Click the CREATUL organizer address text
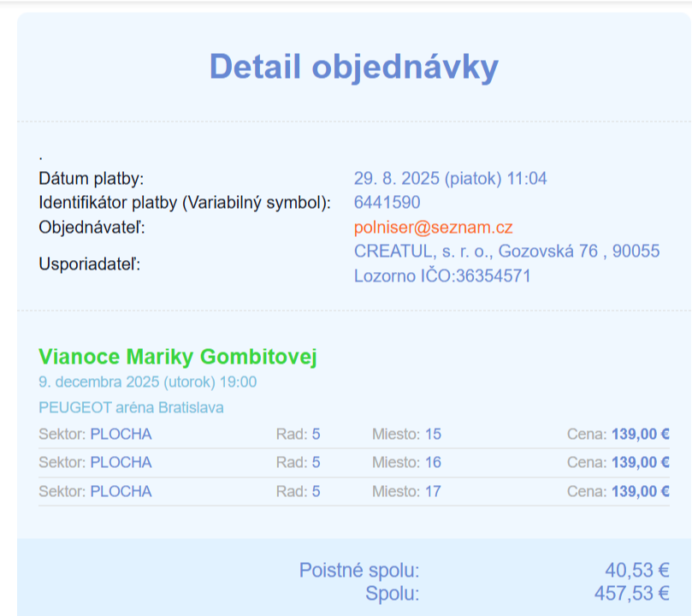 [x=506, y=252]
